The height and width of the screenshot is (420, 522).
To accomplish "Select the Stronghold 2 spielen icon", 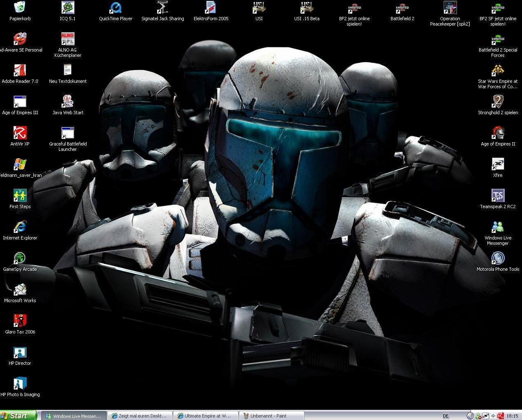I will [498, 101].
